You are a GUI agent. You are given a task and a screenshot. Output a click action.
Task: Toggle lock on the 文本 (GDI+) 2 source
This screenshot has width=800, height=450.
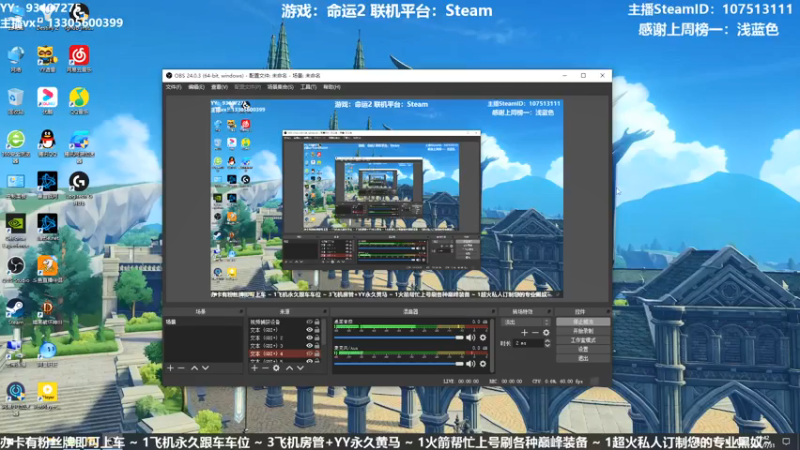[x=317, y=338]
